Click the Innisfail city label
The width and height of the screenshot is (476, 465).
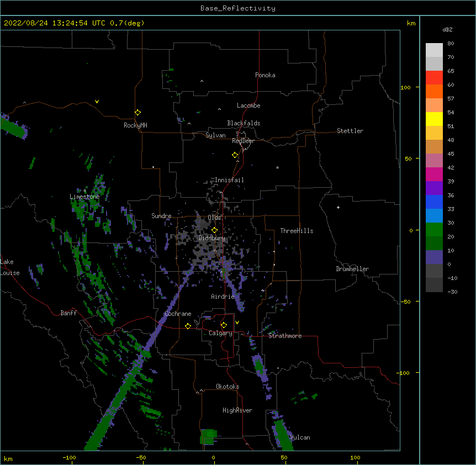[x=229, y=180]
